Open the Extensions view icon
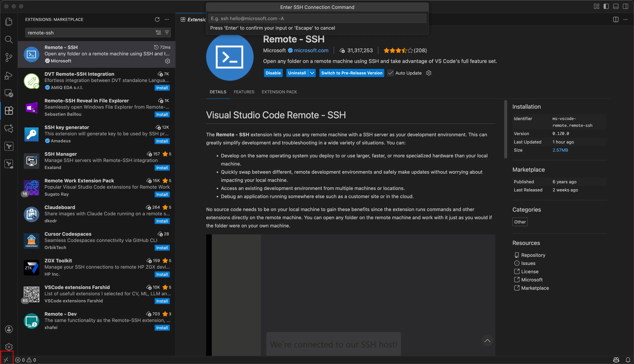Viewport: 634px width, 364px height. pyautogui.click(x=9, y=111)
